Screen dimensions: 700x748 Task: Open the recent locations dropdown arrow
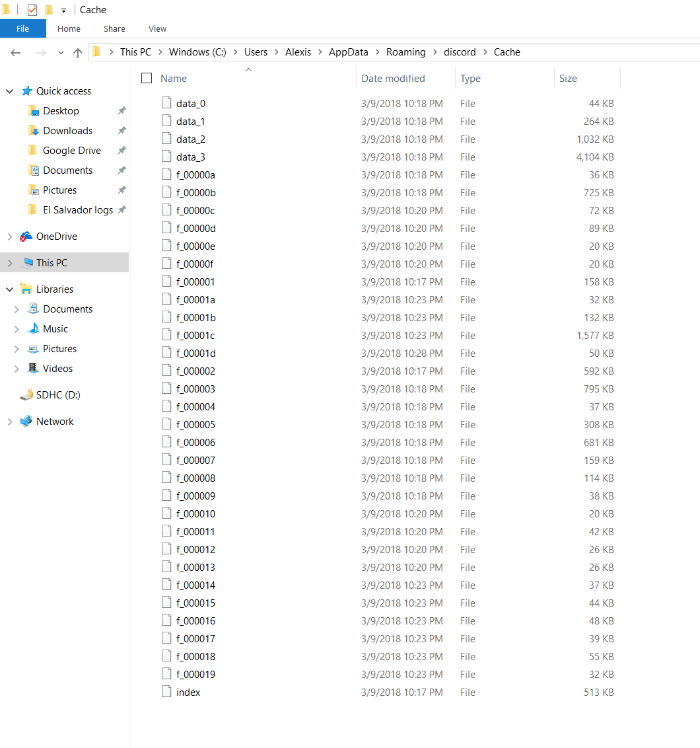[61, 53]
